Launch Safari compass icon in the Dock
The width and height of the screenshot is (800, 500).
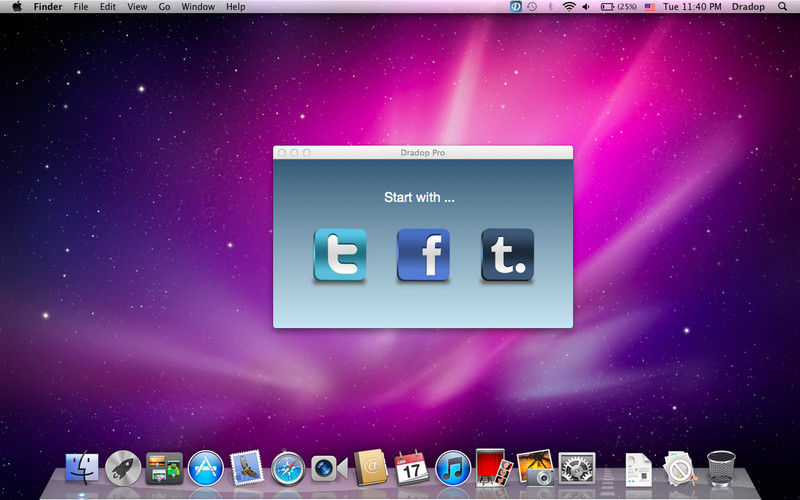pos(288,468)
